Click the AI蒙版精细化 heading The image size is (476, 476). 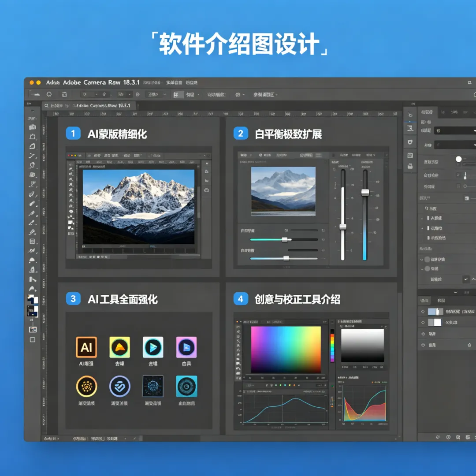(117, 134)
